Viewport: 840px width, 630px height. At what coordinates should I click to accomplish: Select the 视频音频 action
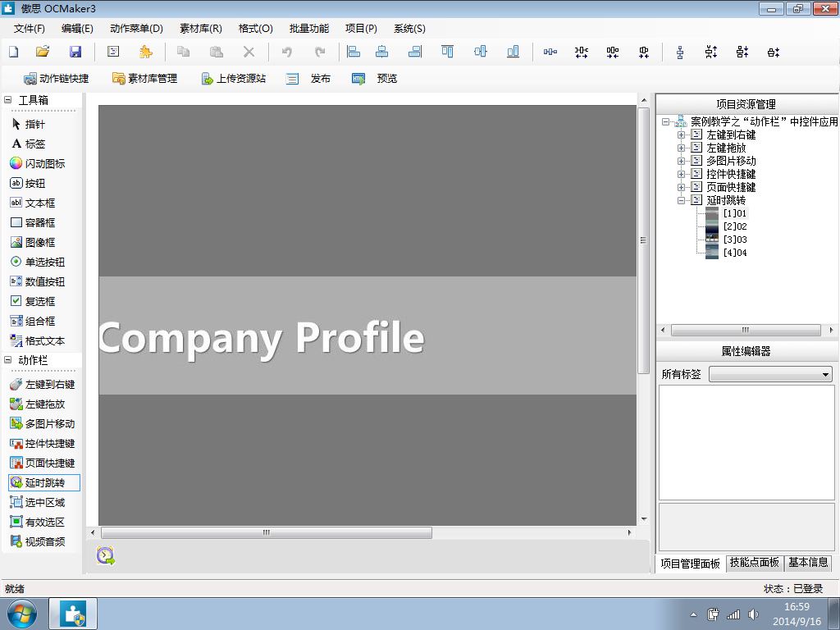pyautogui.click(x=38, y=541)
